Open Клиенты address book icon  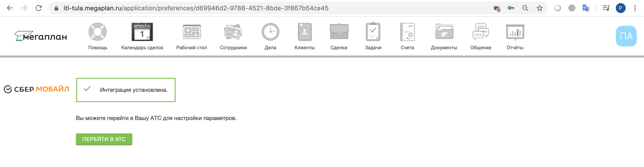(305, 32)
